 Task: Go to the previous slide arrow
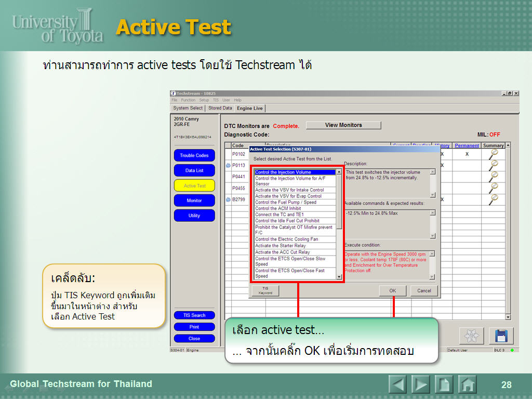[397, 384]
